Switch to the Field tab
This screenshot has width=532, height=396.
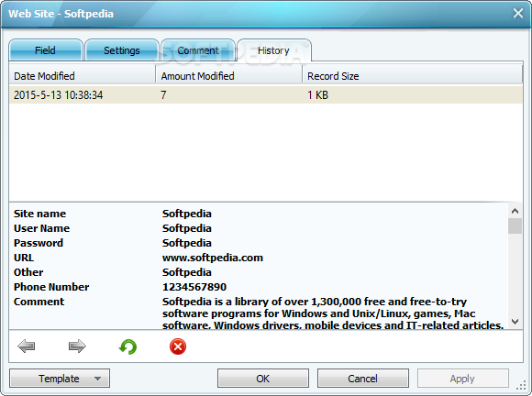[x=46, y=50]
